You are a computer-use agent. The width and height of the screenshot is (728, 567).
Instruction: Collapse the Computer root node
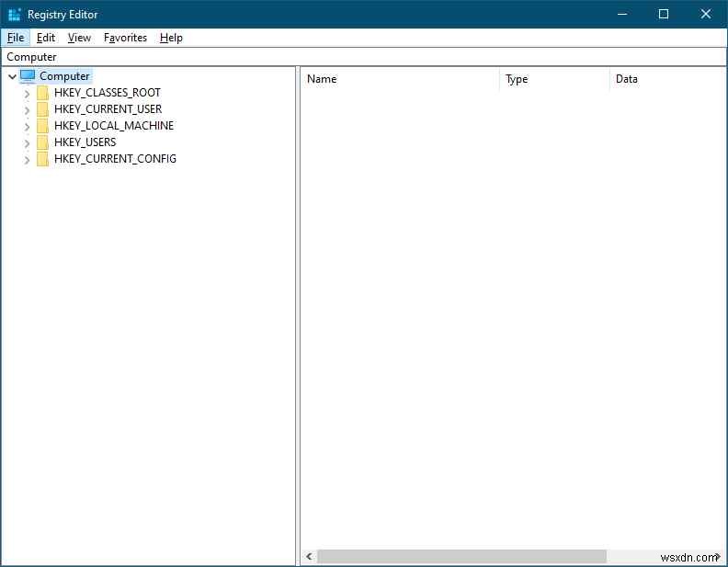tap(13, 76)
